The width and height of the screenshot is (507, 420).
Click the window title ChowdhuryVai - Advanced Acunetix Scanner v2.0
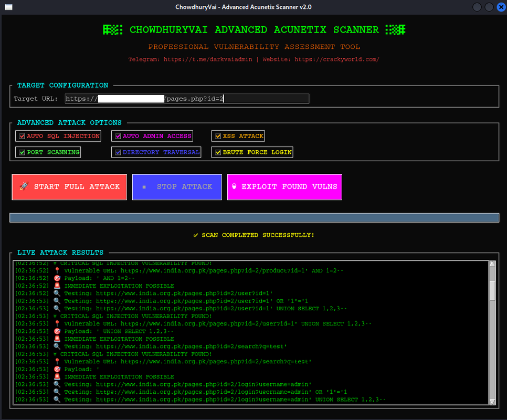[244, 7]
